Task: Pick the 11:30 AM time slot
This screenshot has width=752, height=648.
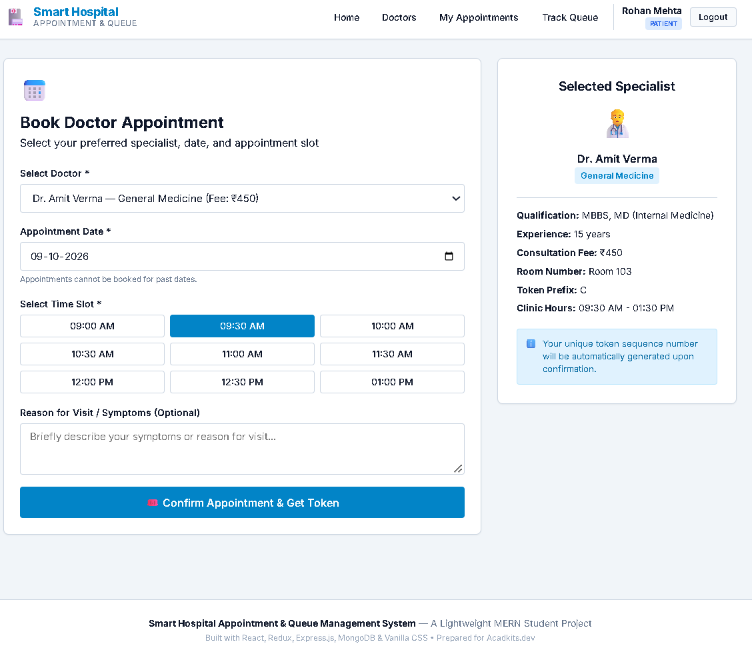Action: click(392, 354)
